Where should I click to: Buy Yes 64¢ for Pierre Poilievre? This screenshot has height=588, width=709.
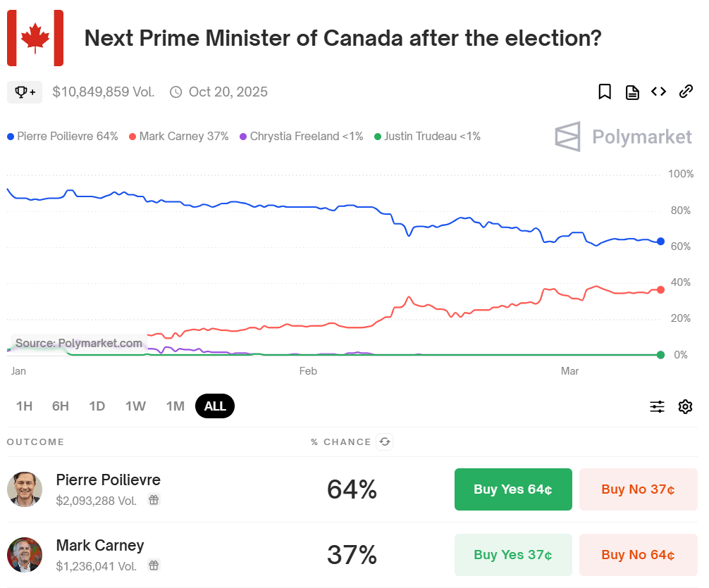tap(513, 489)
